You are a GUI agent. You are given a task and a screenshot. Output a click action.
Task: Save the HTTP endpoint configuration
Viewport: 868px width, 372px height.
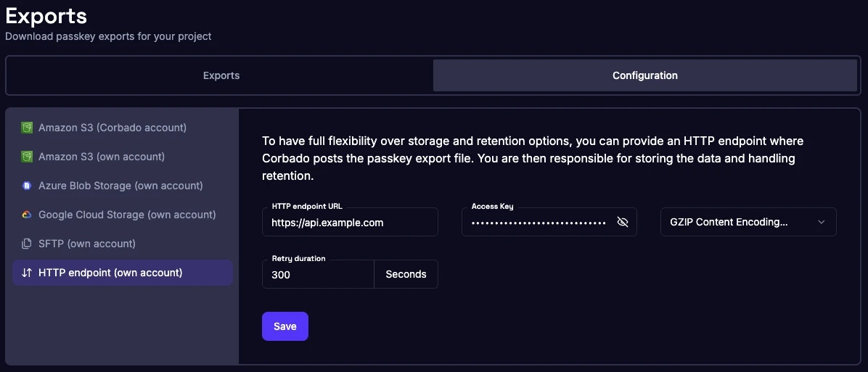coord(284,326)
